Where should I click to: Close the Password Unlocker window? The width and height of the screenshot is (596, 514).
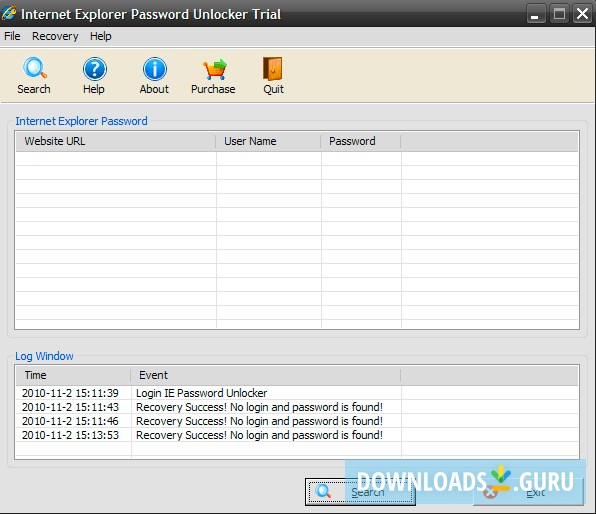[x=582, y=14]
